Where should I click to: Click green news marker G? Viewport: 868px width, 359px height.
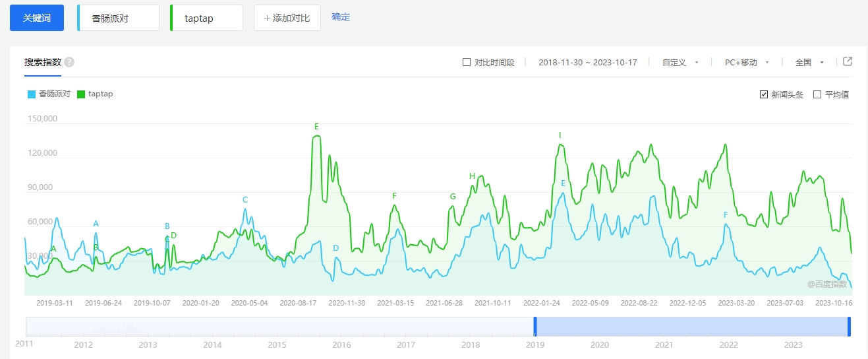click(x=453, y=197)
